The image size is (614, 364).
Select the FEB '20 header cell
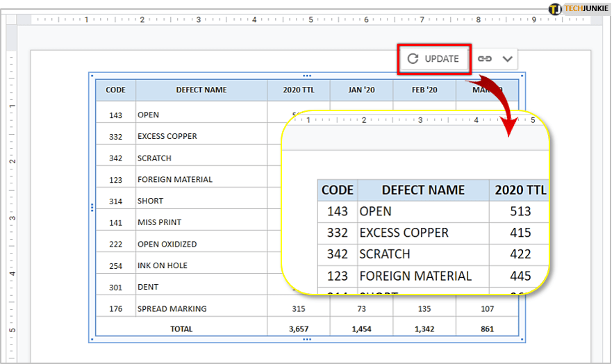click(x=424, y=90)
